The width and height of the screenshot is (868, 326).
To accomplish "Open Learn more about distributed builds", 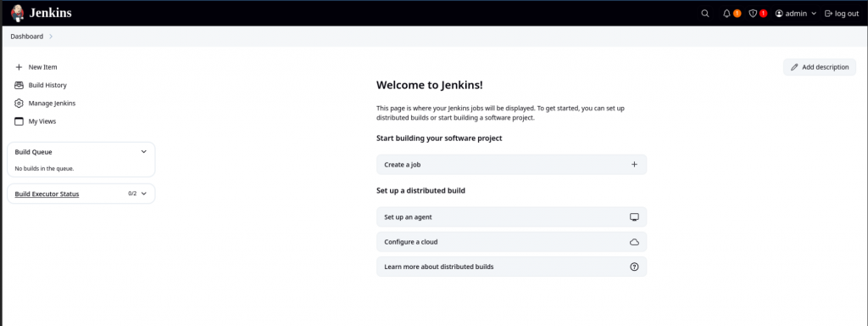I will point(511,267).
